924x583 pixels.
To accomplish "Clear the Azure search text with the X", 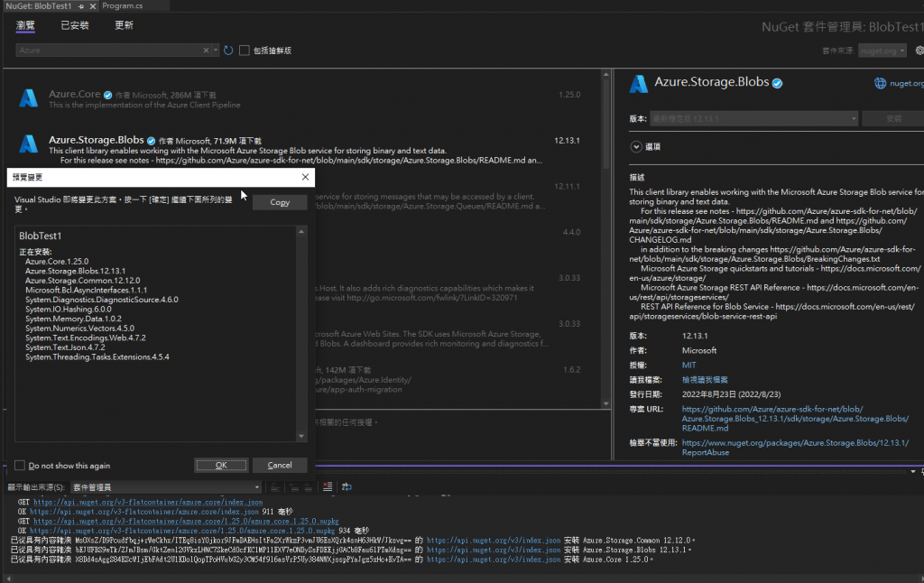I will click(206, 51).
